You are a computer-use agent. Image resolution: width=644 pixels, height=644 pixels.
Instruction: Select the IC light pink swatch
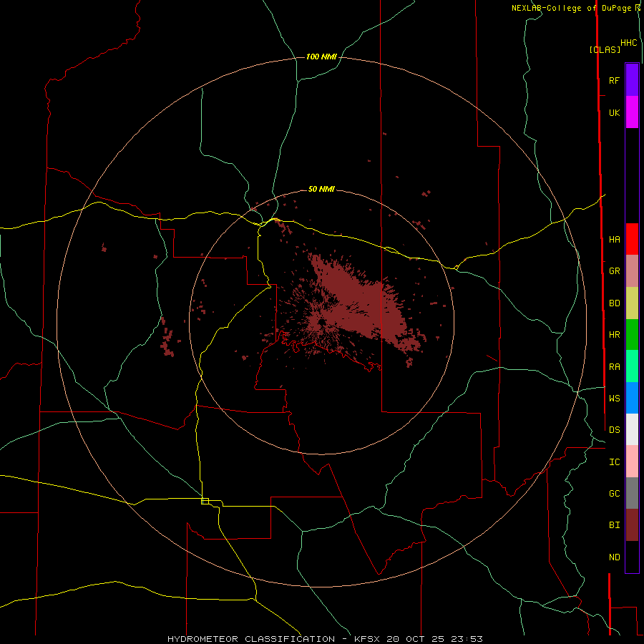tap(632, 462)
